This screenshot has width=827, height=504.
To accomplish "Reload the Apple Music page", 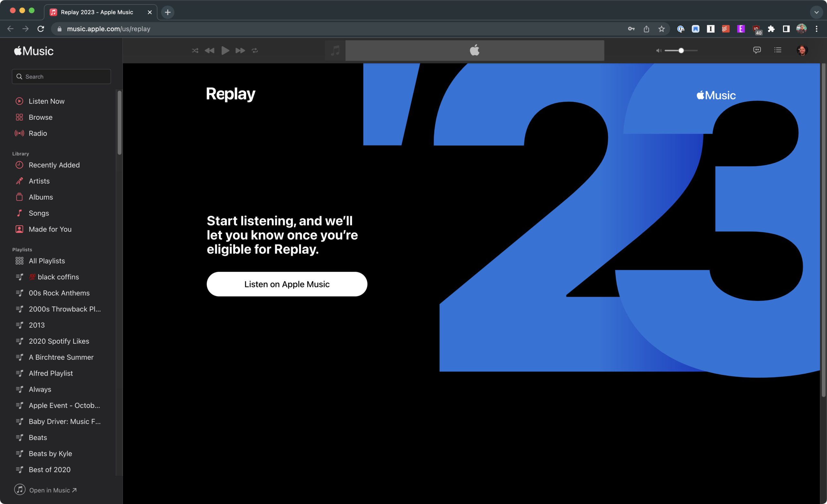I will tap(41, 29).
